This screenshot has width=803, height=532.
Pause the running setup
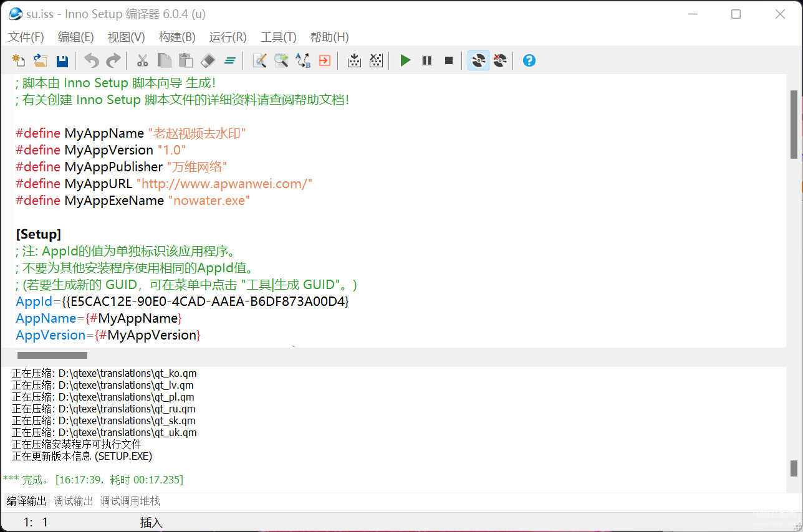coord(427,60)
